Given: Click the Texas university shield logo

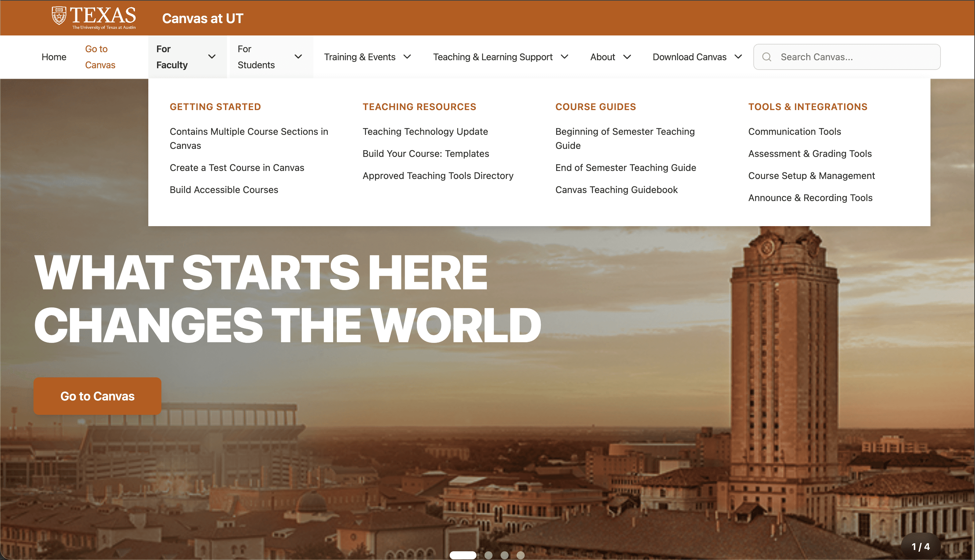Looking at the screenshot, I should tap(59, 16).
